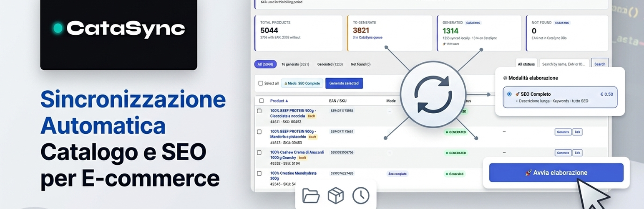Image resolution: width=644 pixels, height=209 pixels.
Task: Click the Generate selected button
Action: [344, 83]
